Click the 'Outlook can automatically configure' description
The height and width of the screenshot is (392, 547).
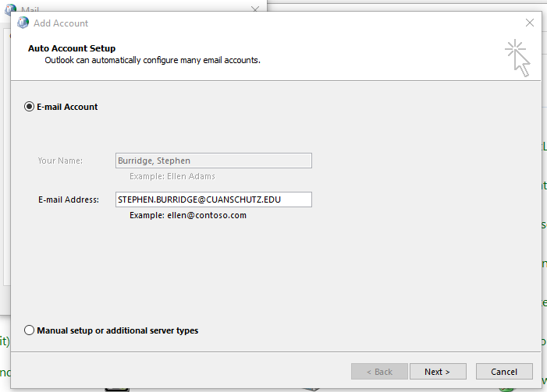pos(152,60)
